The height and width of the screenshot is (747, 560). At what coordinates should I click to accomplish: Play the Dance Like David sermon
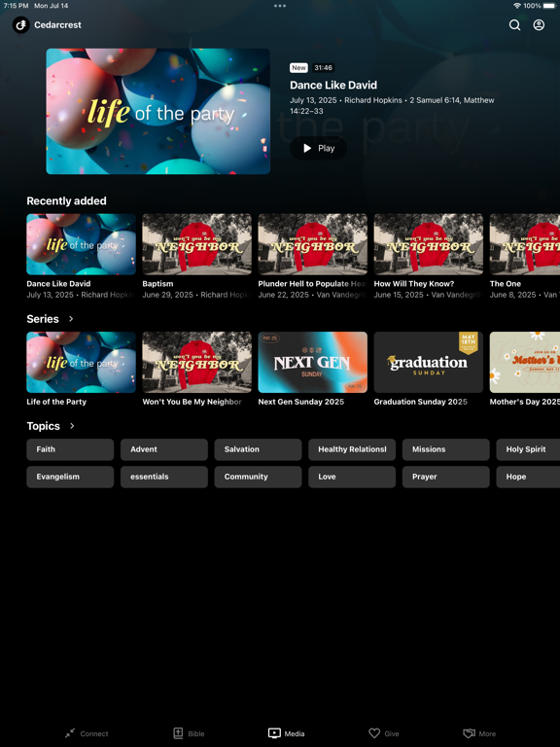tap(319, 148)
